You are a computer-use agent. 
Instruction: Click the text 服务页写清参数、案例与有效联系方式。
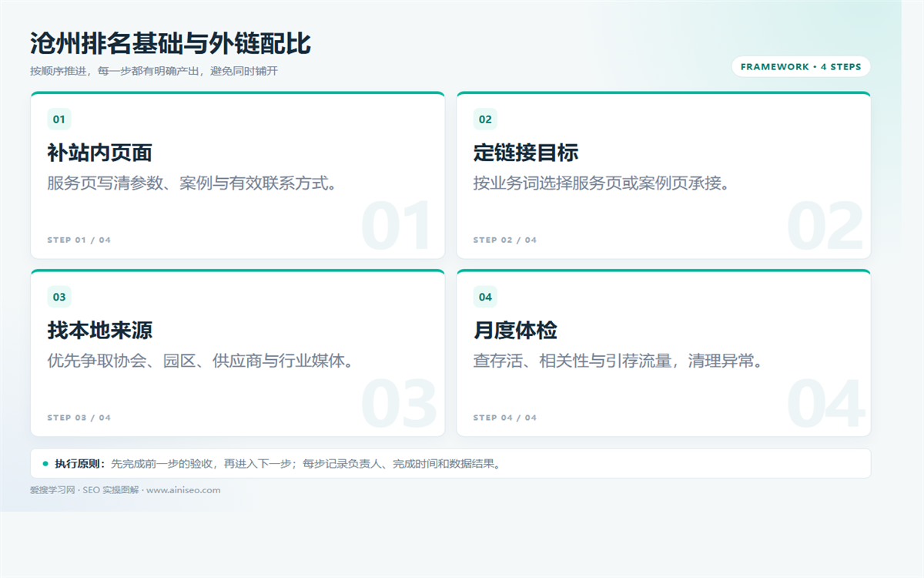(x=192, y=183)
